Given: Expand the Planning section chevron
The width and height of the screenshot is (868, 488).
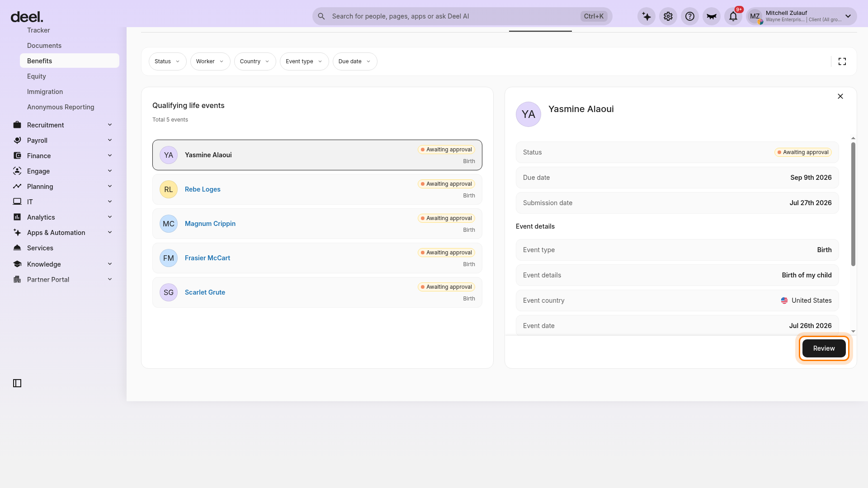Looking at the screenshot, I should tap(110, 186).
